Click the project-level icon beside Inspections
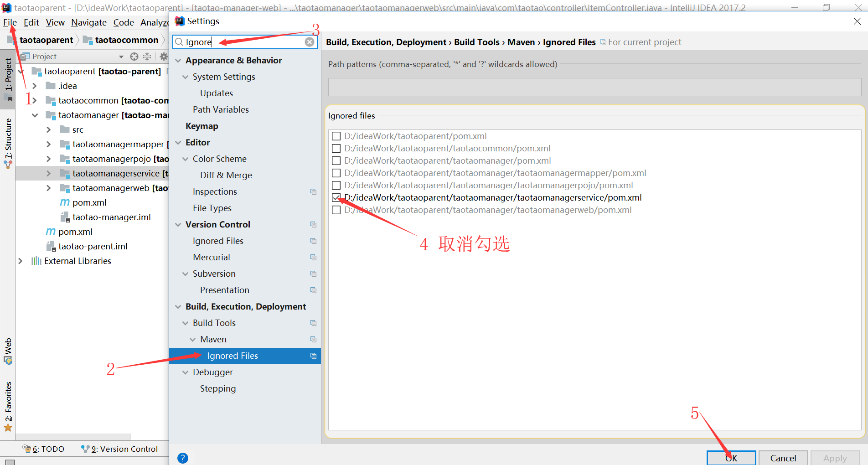Viewport: 868px width, 465px height. click(313, 191)
